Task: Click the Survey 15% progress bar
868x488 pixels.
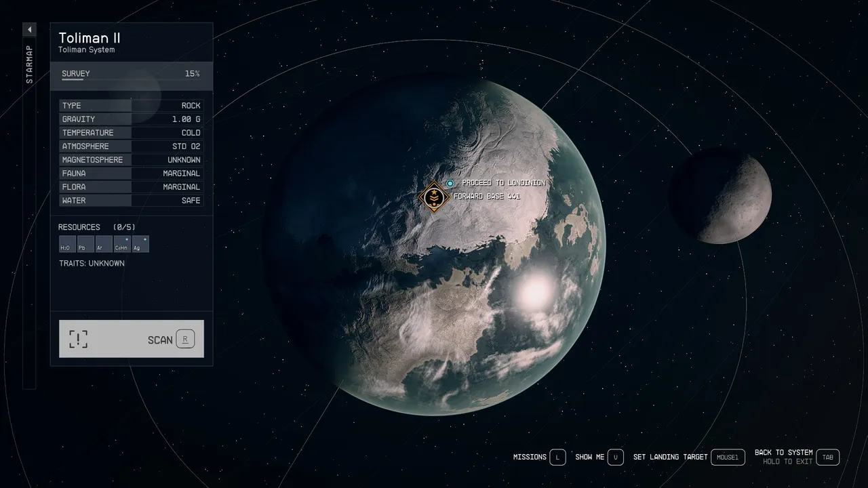Action: [131, 76]
